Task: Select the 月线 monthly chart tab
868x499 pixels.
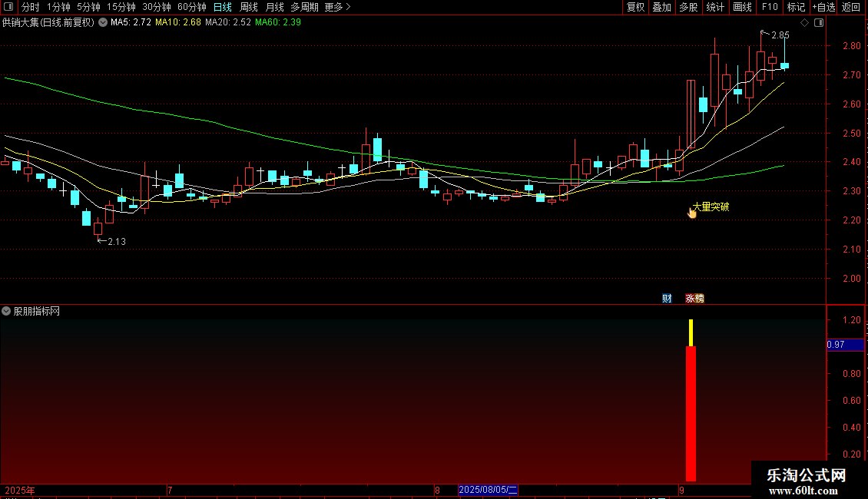Action: point(274,7)
